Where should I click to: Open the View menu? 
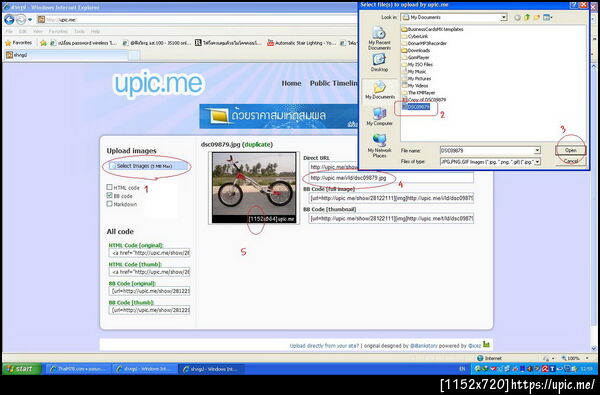click(x=38, y=31)
